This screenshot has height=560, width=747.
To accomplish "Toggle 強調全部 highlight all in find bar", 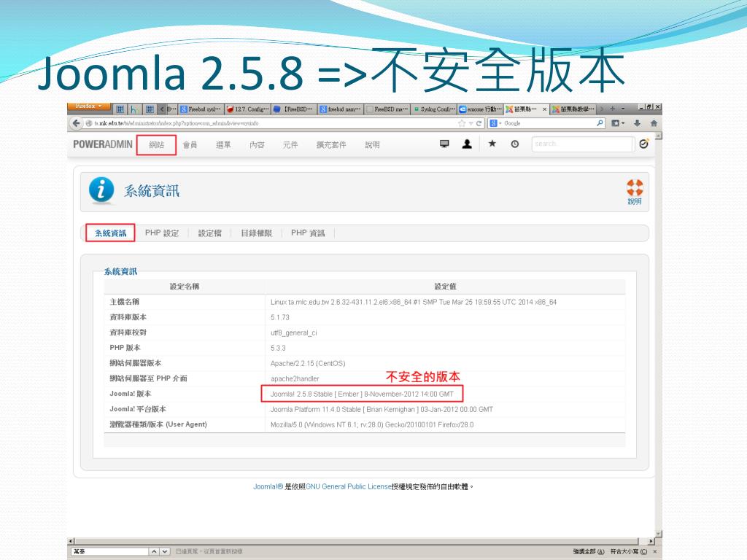I will click(x=589, y=551).
